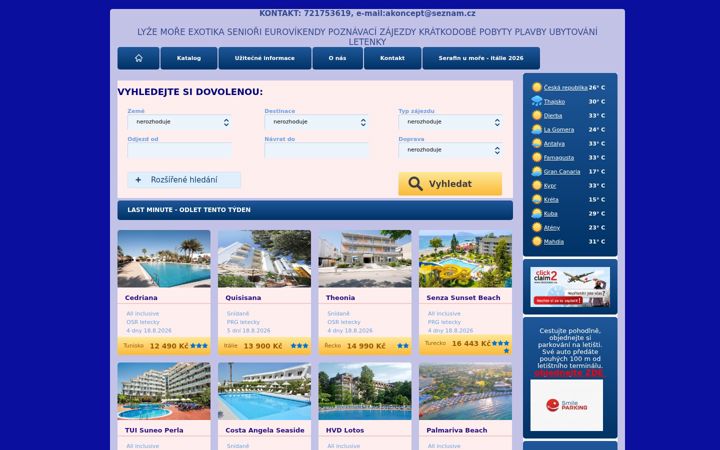Click the click2claim banner ad
Viewport: 720px width, 450px height.
click(570, 287)
